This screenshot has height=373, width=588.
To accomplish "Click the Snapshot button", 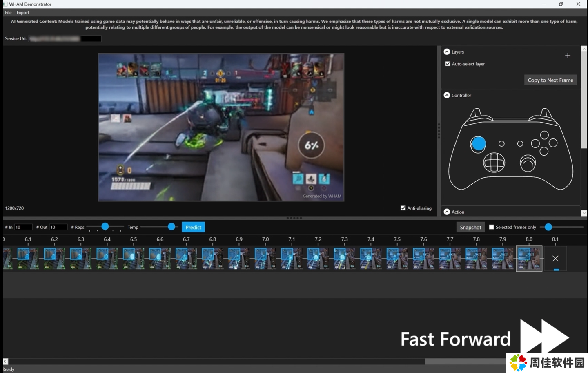I will (x=470, y=227).
